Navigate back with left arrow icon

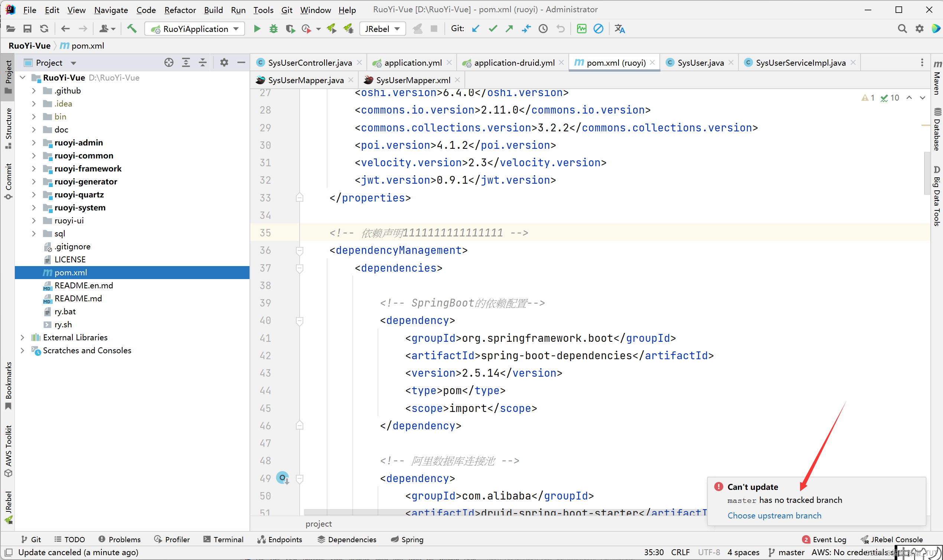click(x=66, y=29)
